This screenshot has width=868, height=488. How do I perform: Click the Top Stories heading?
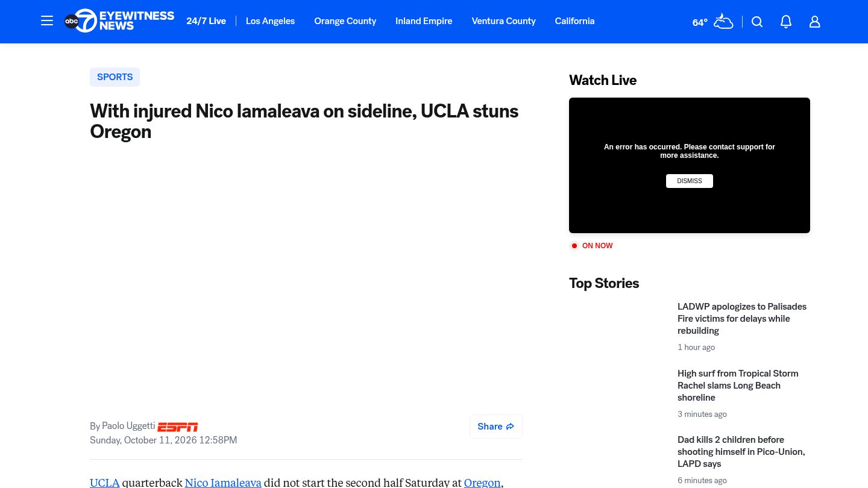604,283
